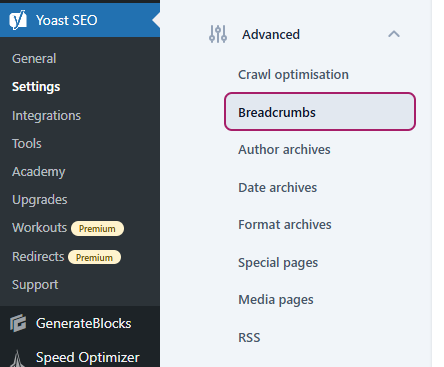Open the Tools submenu item

(27, 144)
